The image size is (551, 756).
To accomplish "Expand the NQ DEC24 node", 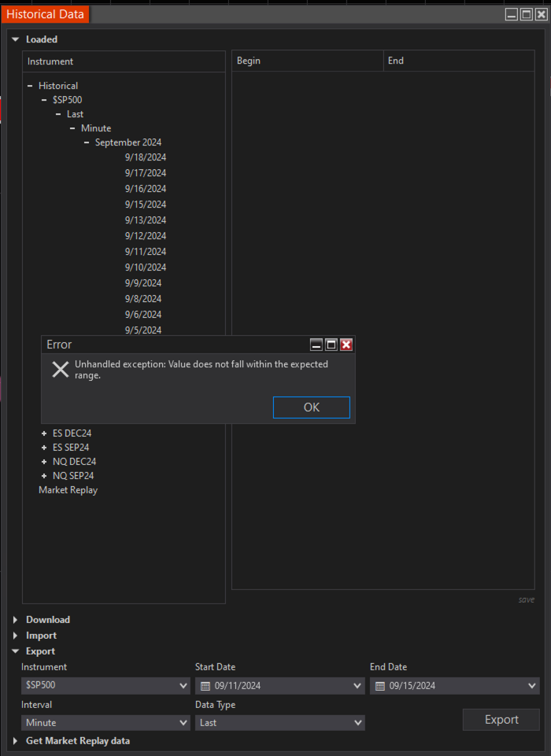I will coord(44,462).
